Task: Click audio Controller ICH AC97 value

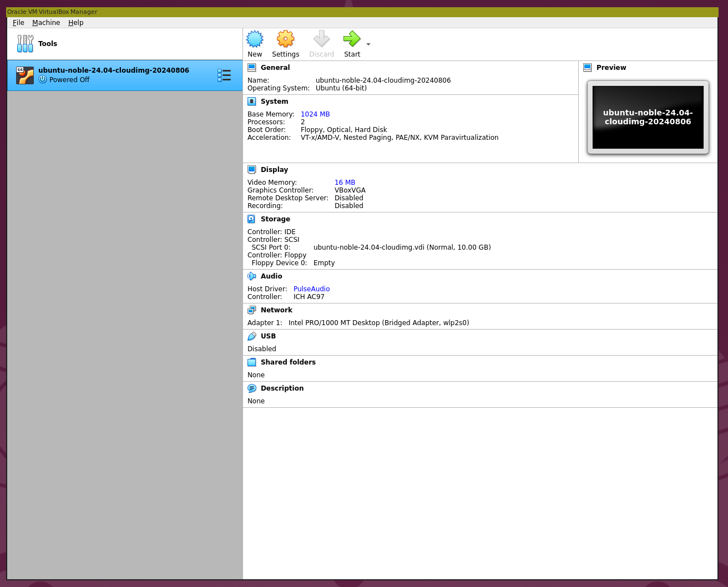Action: pyautogui.click(x=309, y=297)
